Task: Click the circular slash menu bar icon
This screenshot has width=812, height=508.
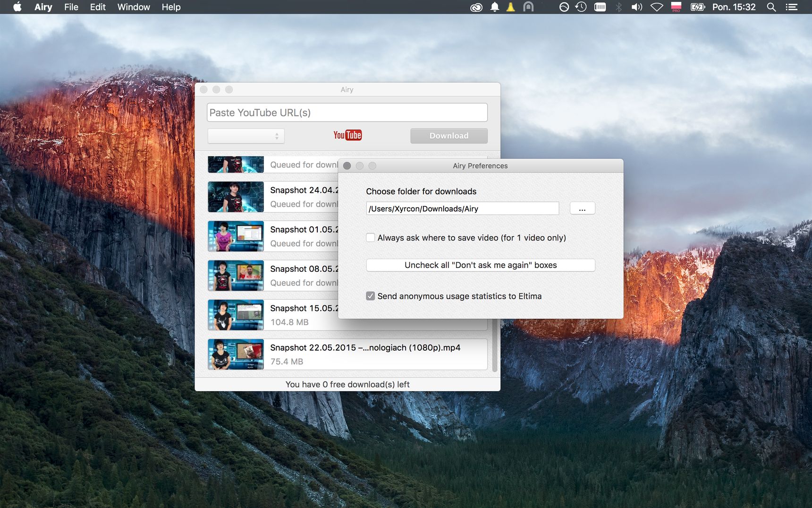Action: point(564,7)
